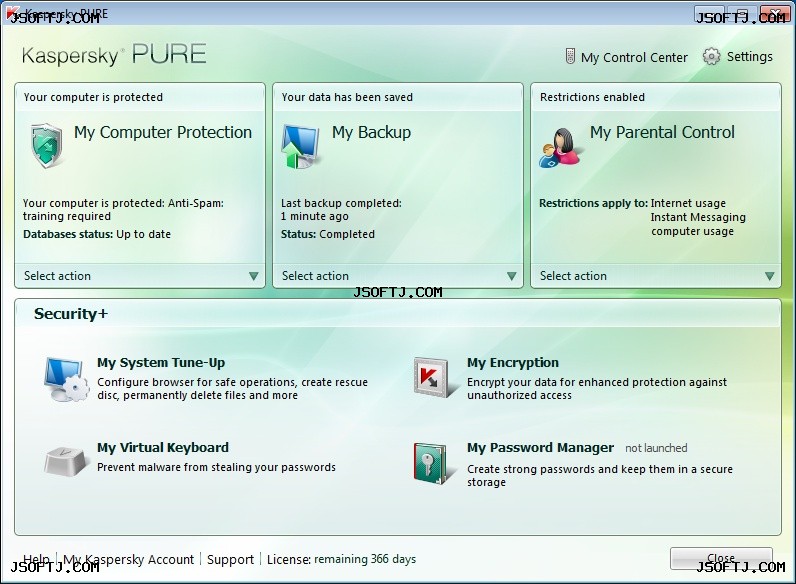Viewport: 796px width, 584px height.
Task: Click the My Virtual Keyboard key icon
Action: 65,461
